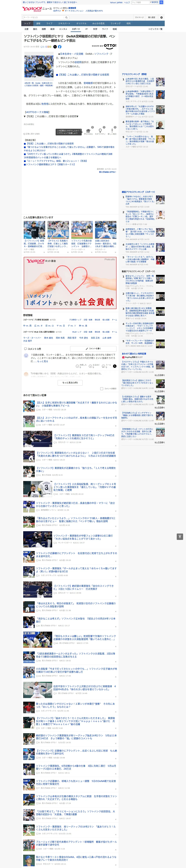Open the main article photo of the pitcher
The width and height of the screenshot is (186, 868).
point(39,67)
